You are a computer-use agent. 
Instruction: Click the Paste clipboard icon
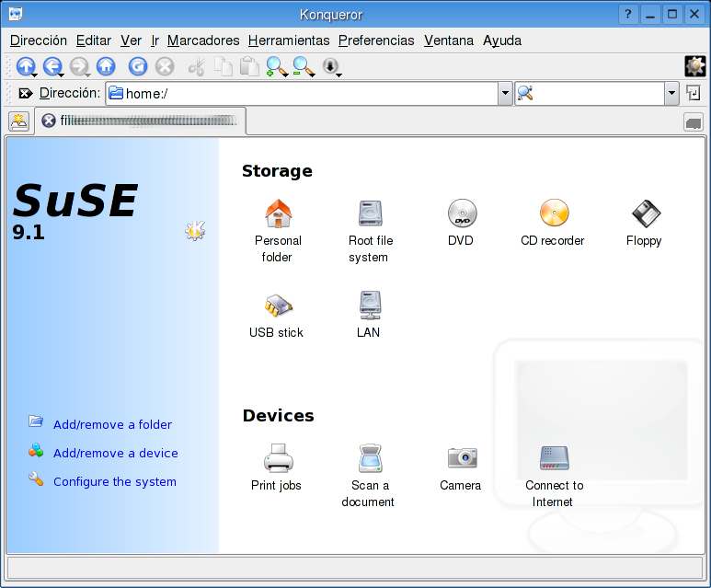pos(249,66)
